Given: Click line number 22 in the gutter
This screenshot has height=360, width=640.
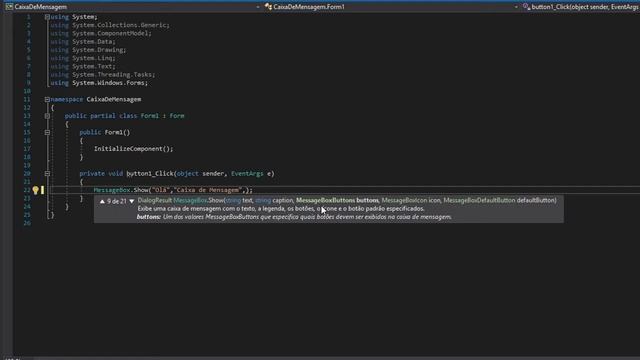Looking at the screenshot, I should pyautogui.click(x=27, y=190).
